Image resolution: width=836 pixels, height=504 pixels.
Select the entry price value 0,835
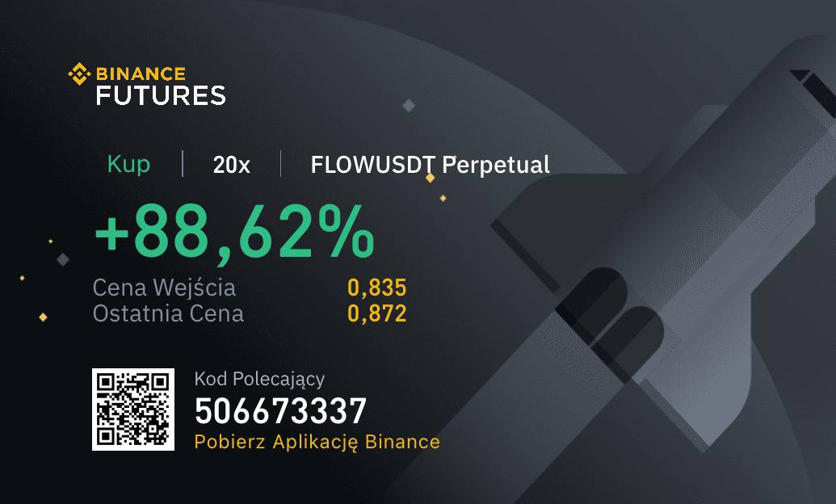tap(376, 288)
